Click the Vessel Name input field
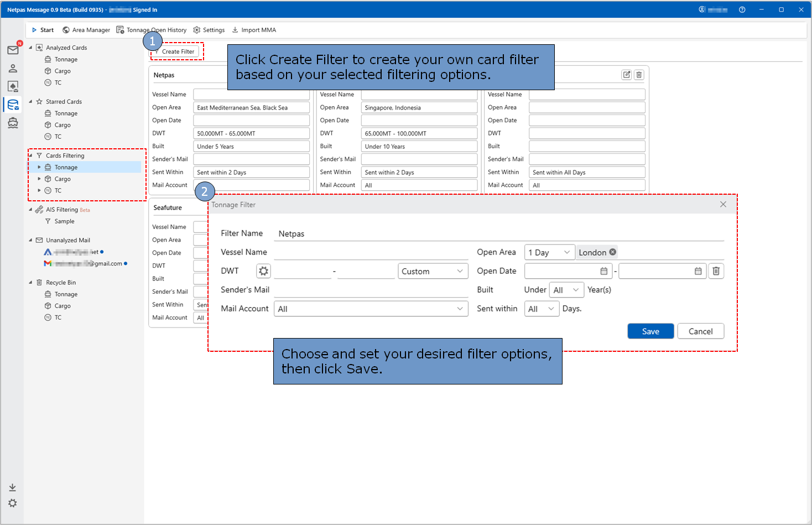 pyautogui.click(x=371, y=252)
